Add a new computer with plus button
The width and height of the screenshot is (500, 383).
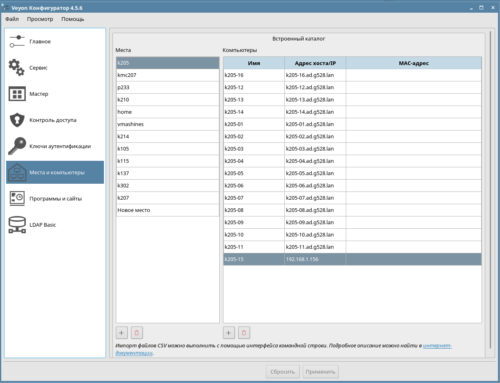coord(229,333)
